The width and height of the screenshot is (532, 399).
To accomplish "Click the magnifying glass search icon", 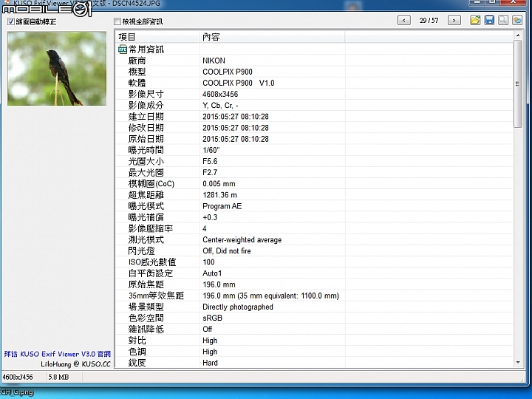I will pyautogui.click(x=503, y=20).
